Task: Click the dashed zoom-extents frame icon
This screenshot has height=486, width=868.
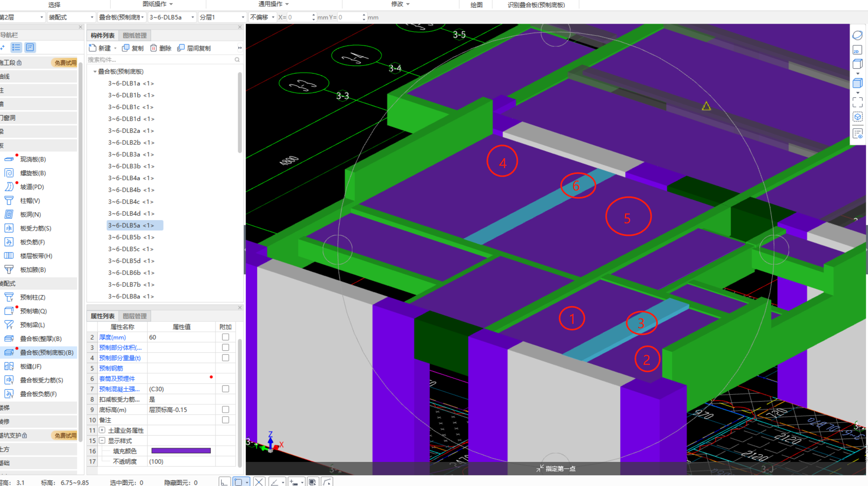Action: point(857,102)
